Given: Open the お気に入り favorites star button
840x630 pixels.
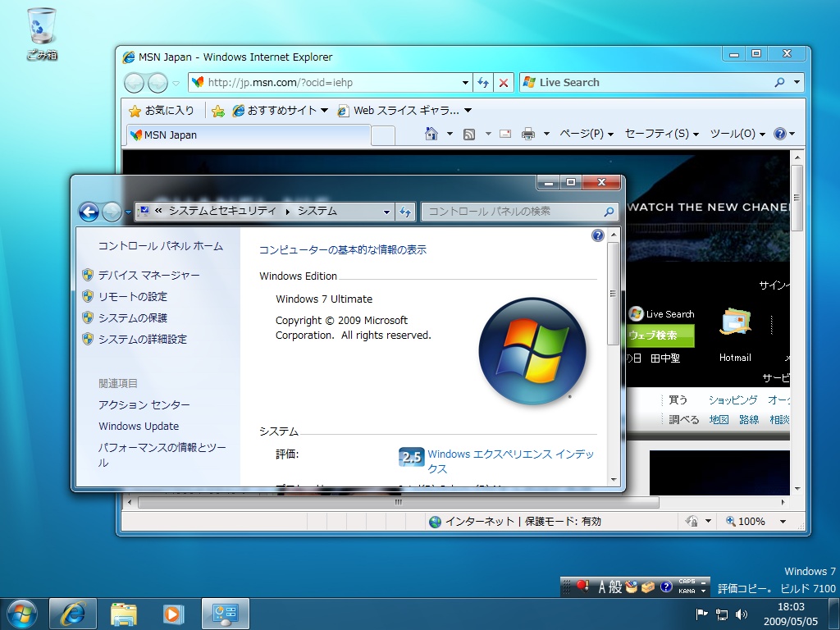Looking at the screenshot, I should click(x=162, y=111).
